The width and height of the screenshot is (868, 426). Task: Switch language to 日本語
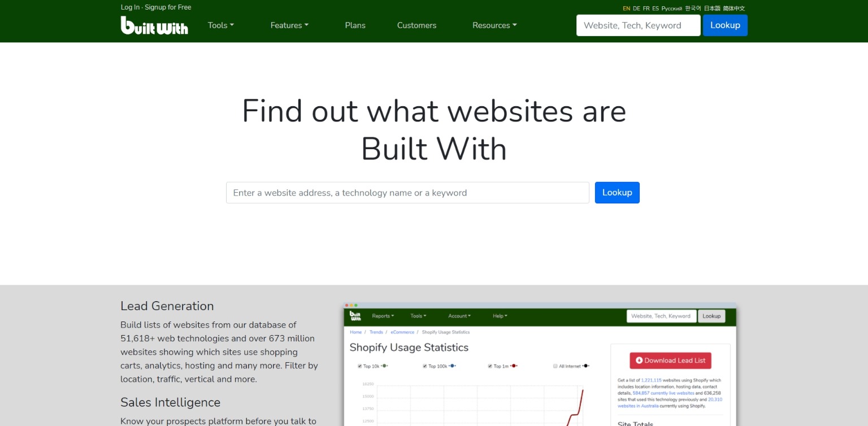click(x=712, y=8)
